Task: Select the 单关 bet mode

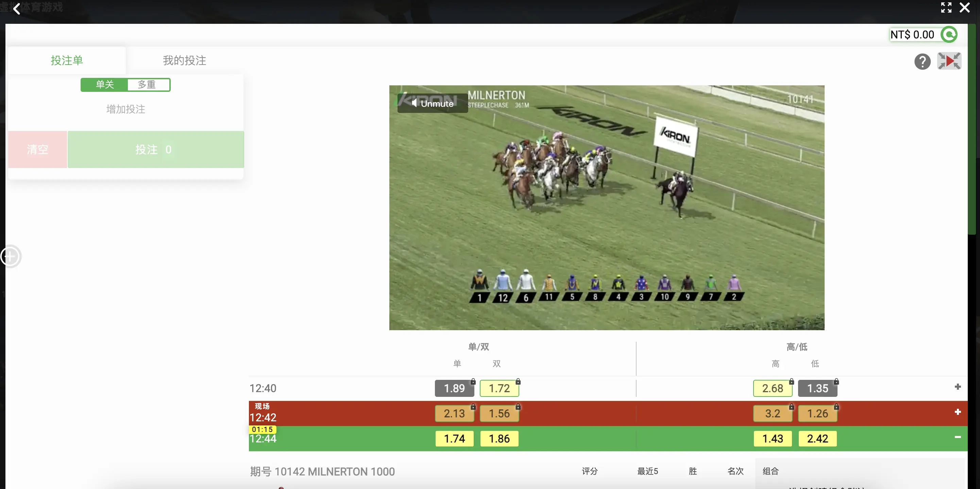Action: point(105,84)
